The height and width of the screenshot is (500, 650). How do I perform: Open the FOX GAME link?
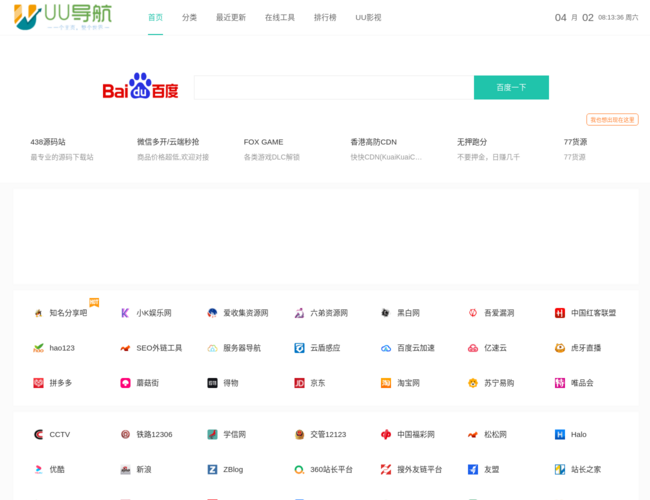point(263,142)
